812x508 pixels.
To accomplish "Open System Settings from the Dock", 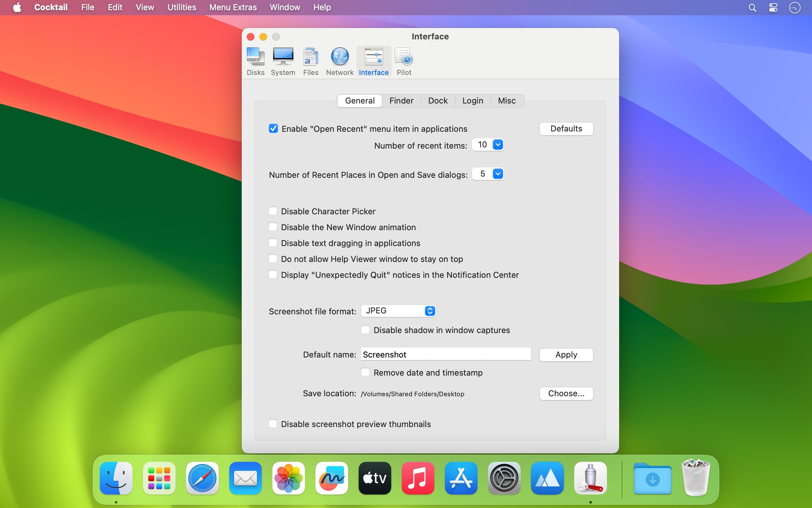I will [x=504, y=478].
